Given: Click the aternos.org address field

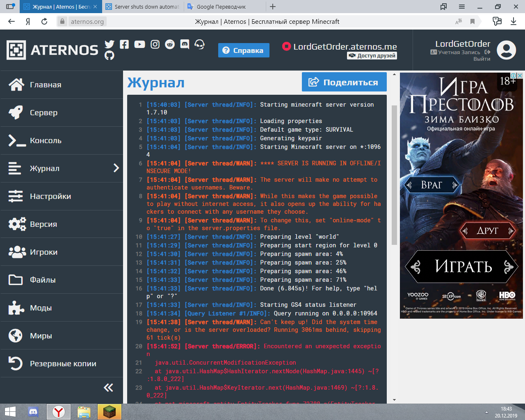Looking at the screenshot, I should click(87, 21).
